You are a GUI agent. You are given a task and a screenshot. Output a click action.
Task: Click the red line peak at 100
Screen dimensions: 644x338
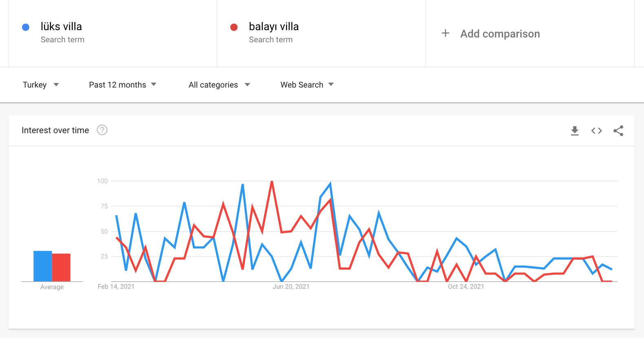pyautogui.click(x=272, y=181)
